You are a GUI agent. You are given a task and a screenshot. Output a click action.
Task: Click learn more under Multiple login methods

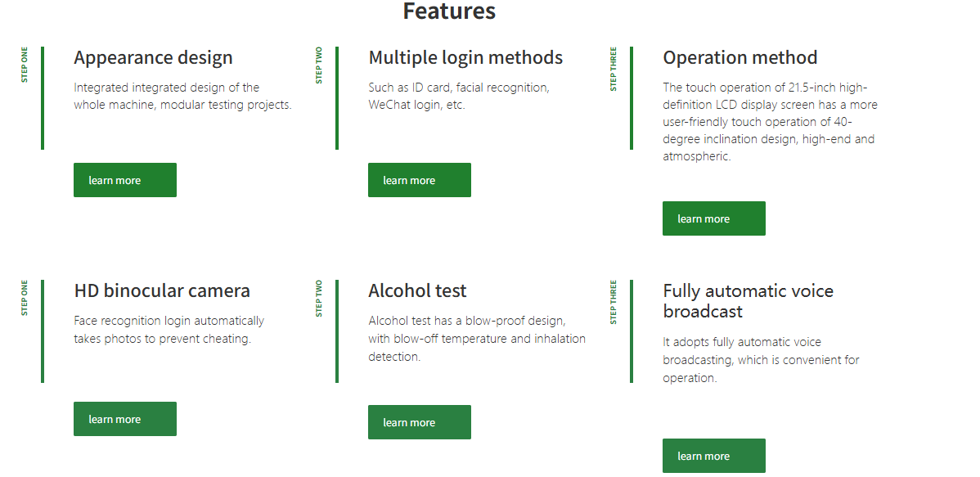[x=419, y=180]
